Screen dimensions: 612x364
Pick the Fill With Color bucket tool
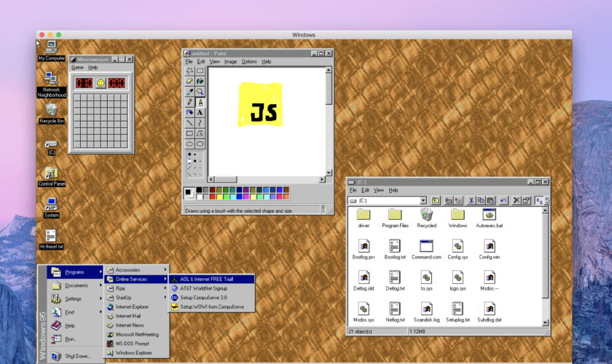pos(200,82)
